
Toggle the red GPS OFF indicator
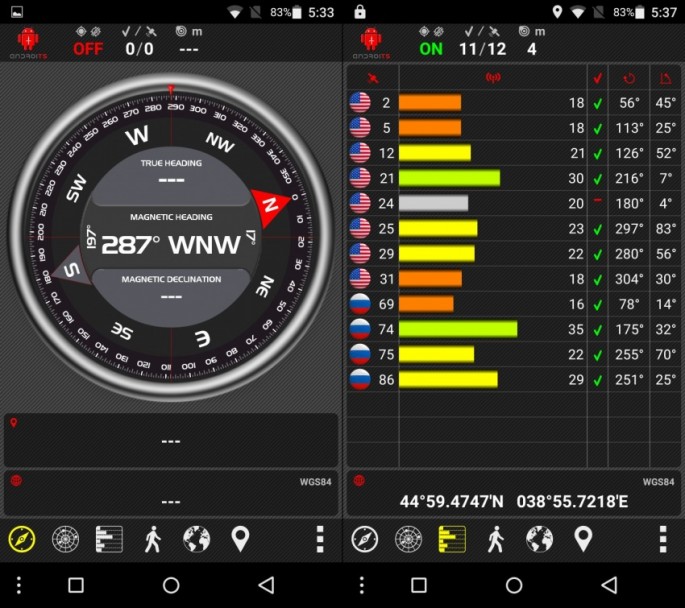pyautogui.click(x=88, y=48)
